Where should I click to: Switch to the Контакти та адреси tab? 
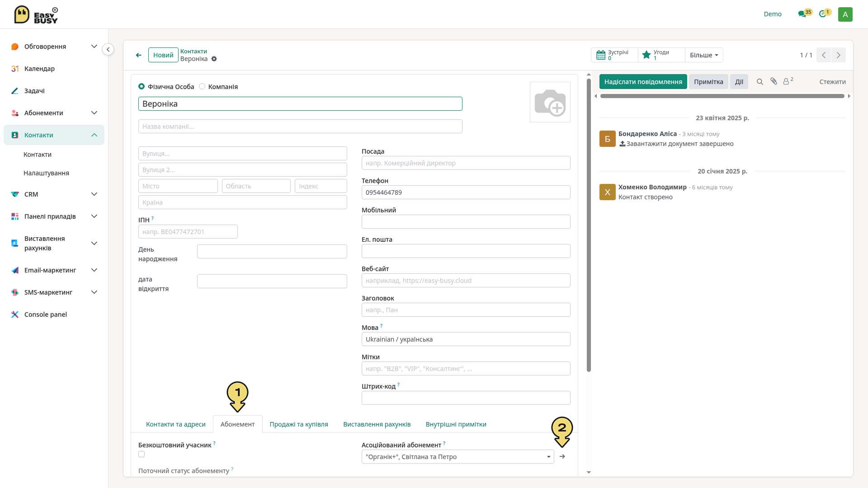pos(176,424)
